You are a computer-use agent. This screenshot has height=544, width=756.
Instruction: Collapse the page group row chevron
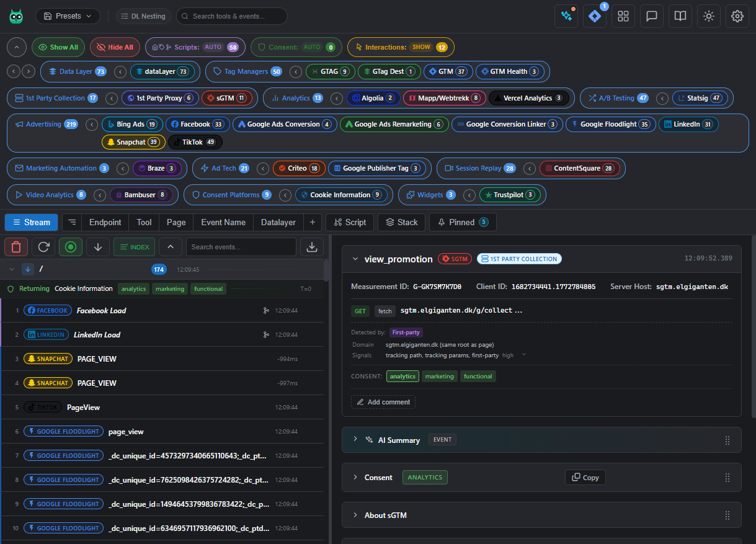pos(12,269)
